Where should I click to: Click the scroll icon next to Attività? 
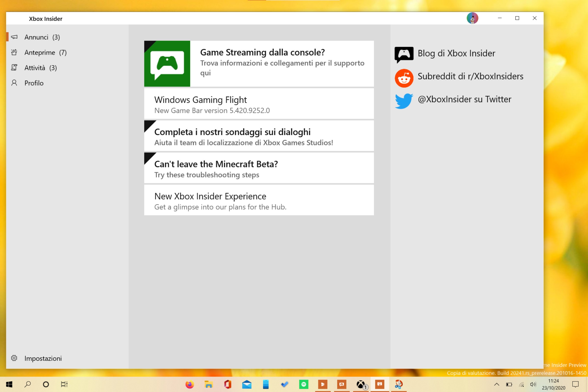point(14,68)
